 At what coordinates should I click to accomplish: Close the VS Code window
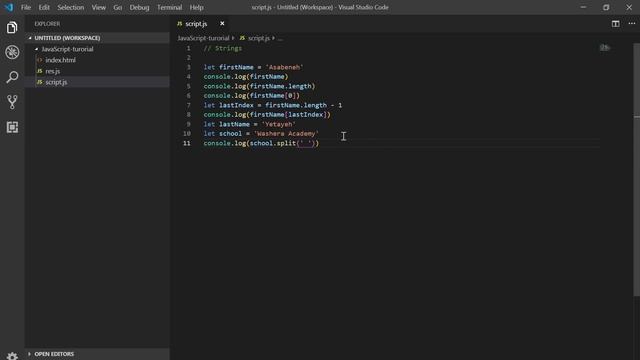click(629, 7)
